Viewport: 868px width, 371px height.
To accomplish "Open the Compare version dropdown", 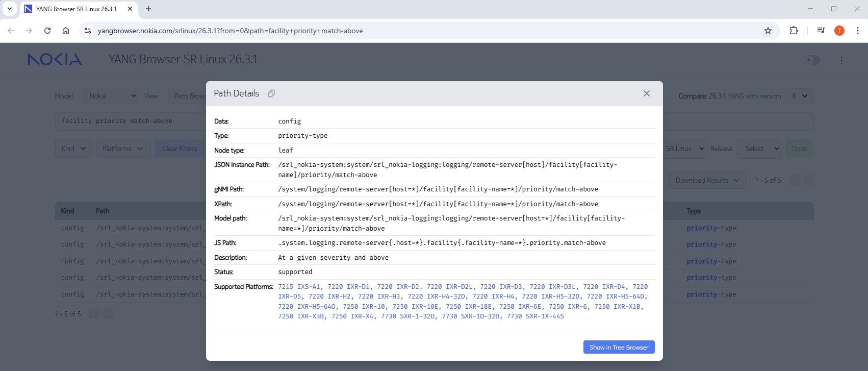I will pos(799,96).
